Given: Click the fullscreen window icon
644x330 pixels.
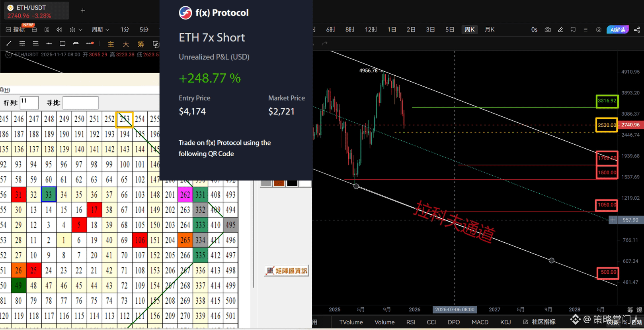Looking at the screenshot, I should tap(573, 29).
